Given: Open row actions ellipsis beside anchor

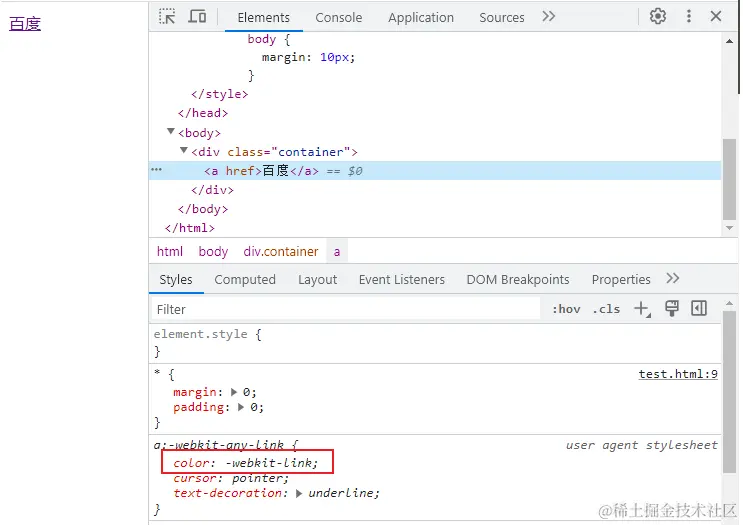Looking at the screenshot, I should click(156, 169).
